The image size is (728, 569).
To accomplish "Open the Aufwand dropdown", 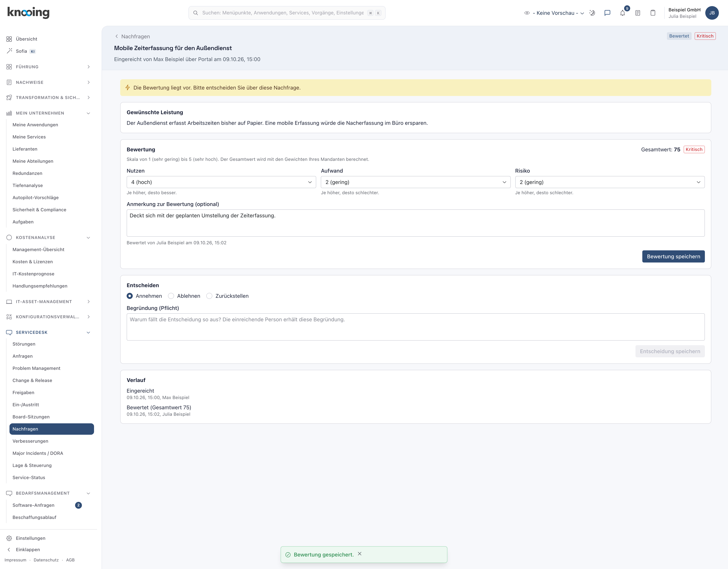I will [416, 182].
